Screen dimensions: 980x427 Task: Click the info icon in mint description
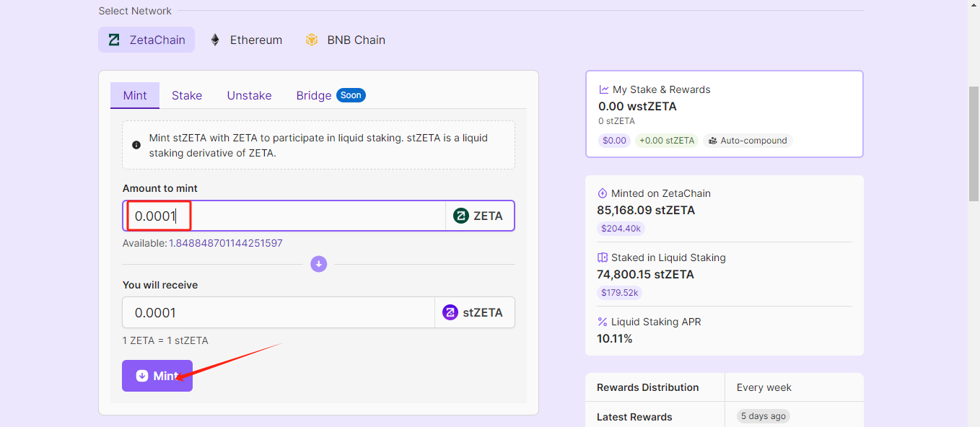(x=136, y=145)
